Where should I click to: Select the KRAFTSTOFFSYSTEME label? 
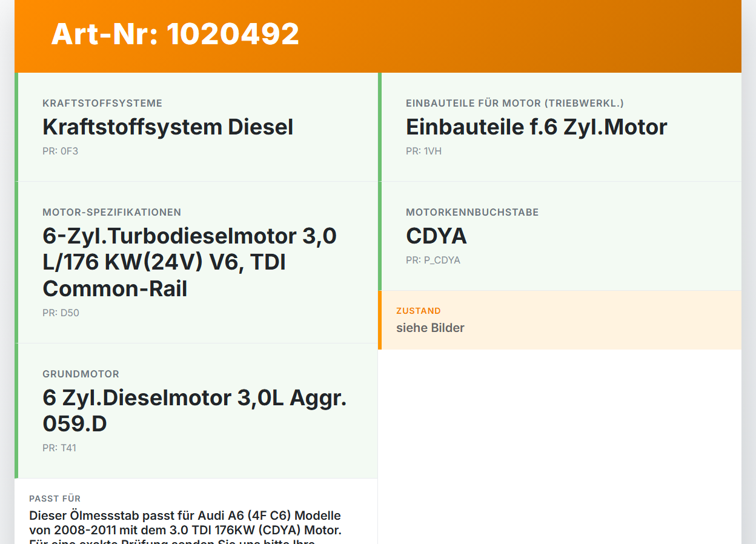coord(102,104)
